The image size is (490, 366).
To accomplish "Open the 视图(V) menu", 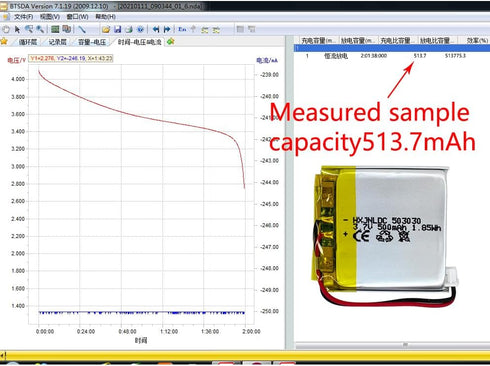I will pyautogui.click(x=50, y=17).
